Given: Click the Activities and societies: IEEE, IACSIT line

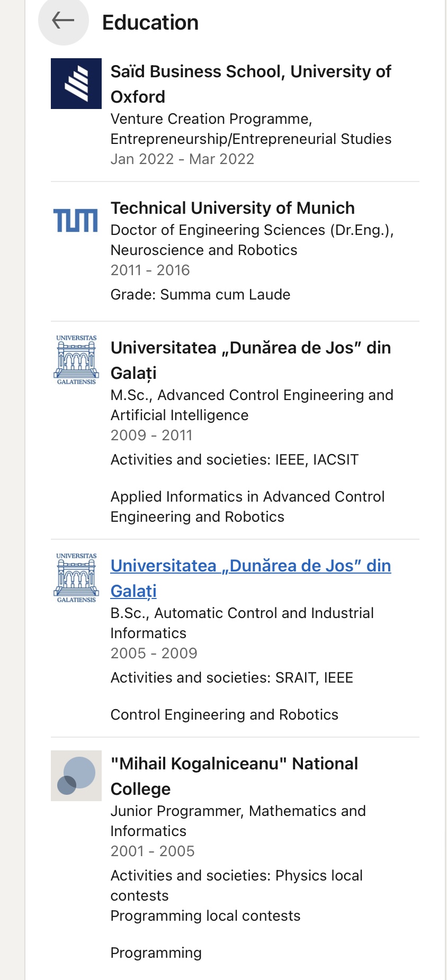Looking at the screenshot, I should 235,459.
